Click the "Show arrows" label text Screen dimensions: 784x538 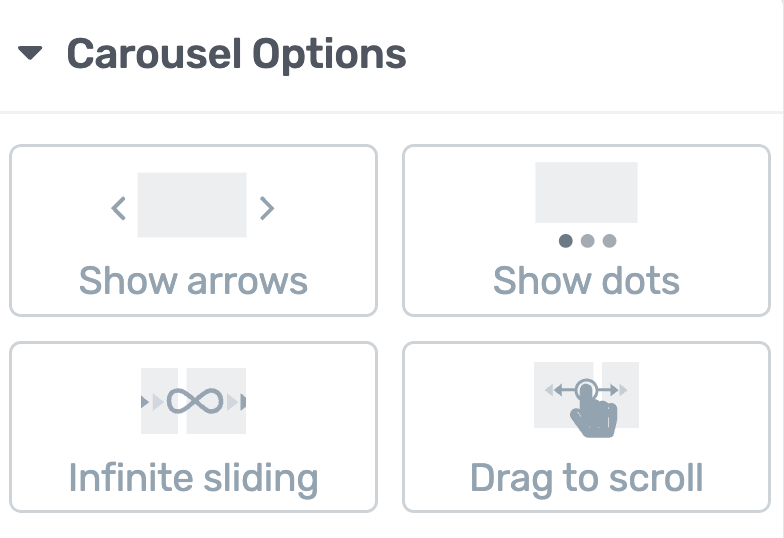coord(193,280)
